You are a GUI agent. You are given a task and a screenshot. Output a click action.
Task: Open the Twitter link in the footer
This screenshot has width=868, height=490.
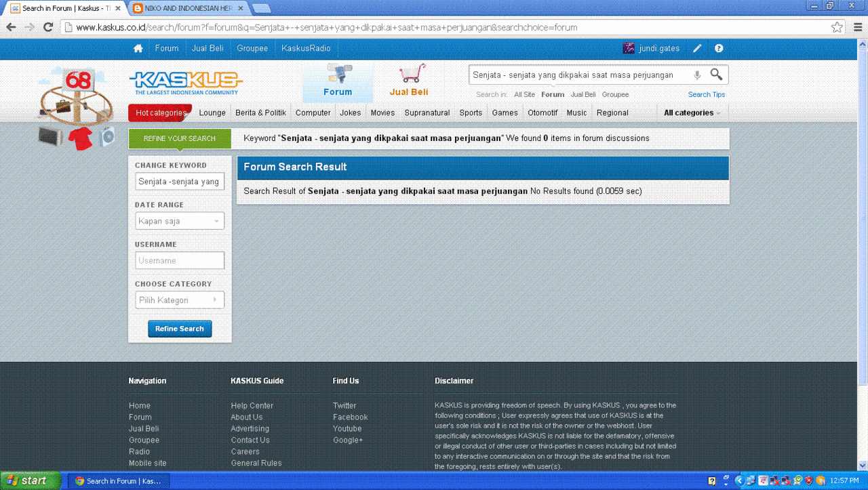(344, 406)
